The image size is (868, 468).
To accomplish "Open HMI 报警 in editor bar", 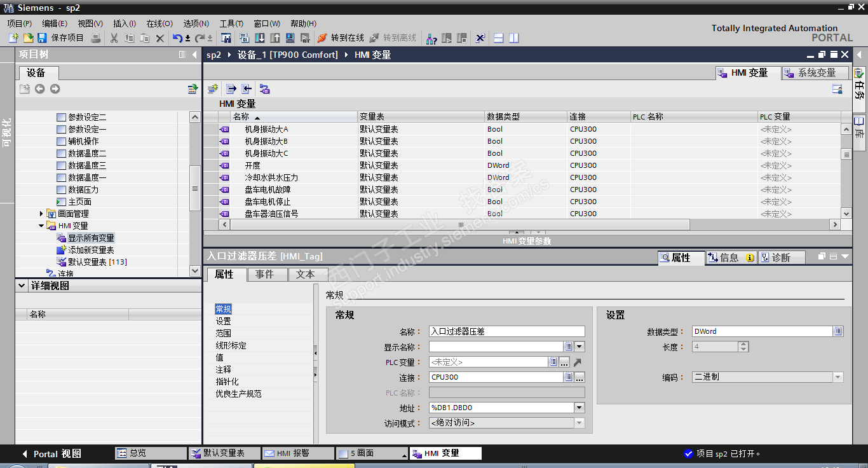I will click(297, 453).
